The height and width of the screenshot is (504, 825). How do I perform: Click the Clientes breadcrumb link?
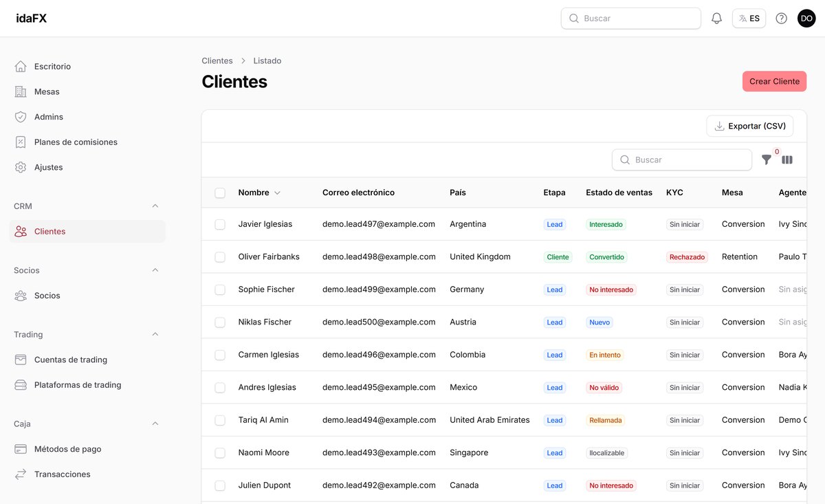[x=217, y=61]
